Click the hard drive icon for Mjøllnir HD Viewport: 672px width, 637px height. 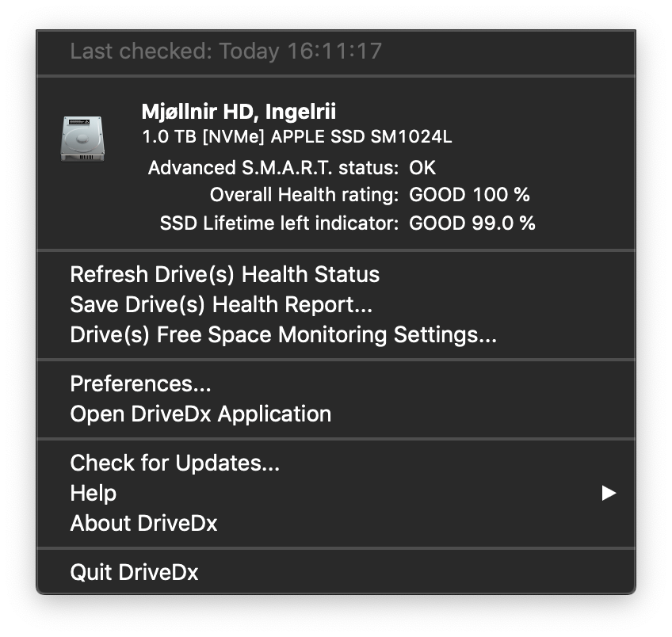pyautogui.click(x=82, y=139)
